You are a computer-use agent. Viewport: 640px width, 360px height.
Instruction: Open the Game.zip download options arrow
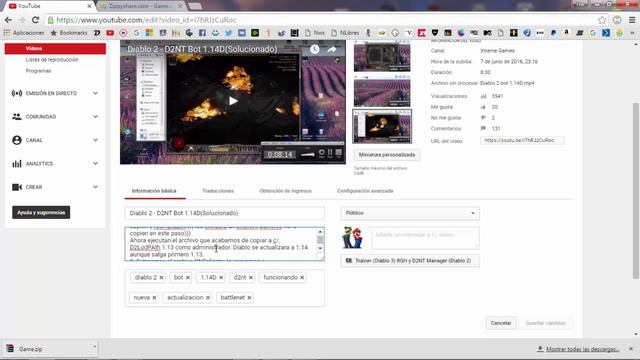click(94, 347)
